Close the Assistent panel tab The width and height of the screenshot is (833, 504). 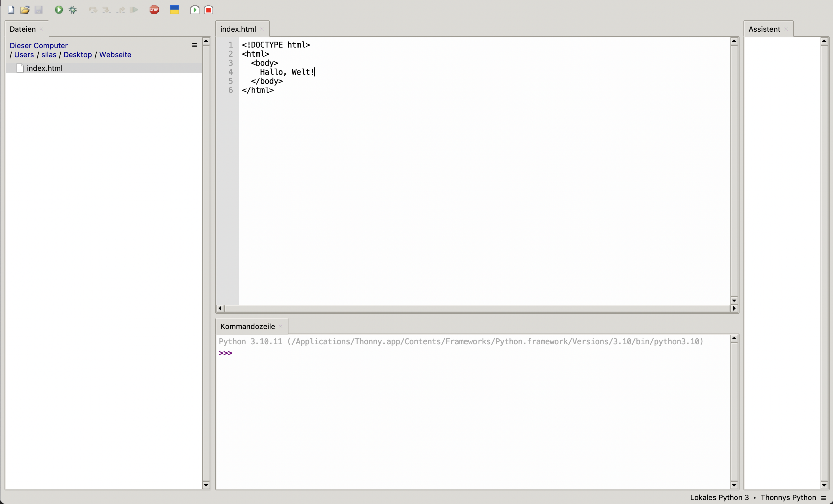click(786, 29)
